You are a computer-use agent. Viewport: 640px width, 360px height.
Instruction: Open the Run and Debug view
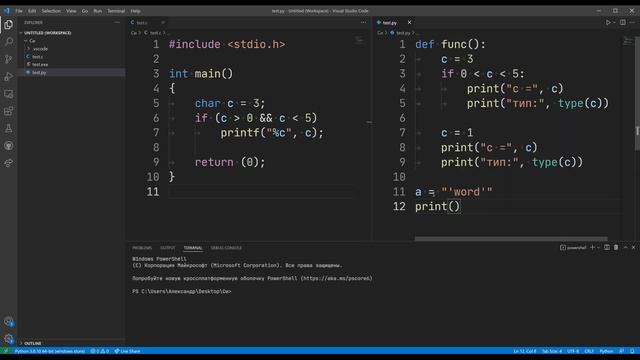tap(9, 76)
